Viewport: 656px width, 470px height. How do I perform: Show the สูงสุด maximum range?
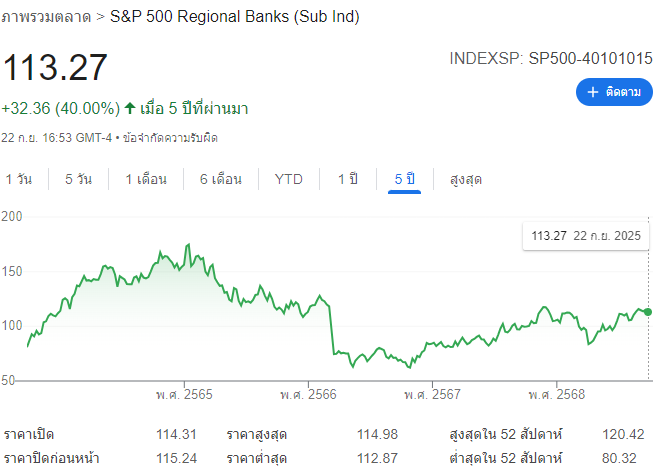click(x=466, y=179)
